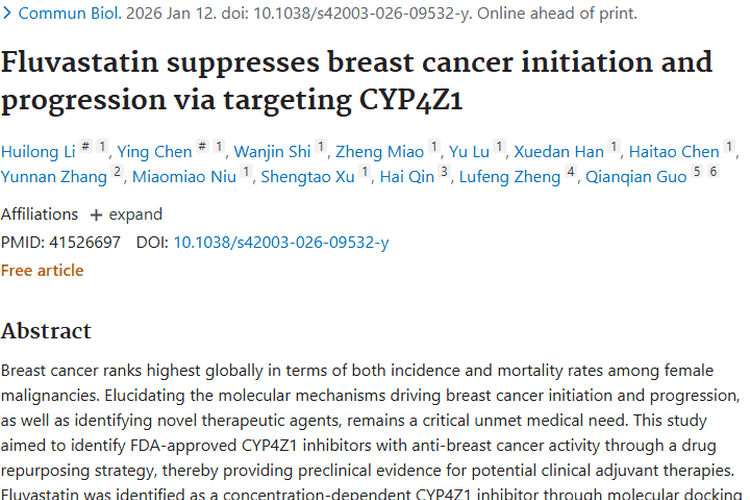The height and width of the screenshot is (500, 750).
Task: Expand the Affiliations section
Action: coord(123,214)
